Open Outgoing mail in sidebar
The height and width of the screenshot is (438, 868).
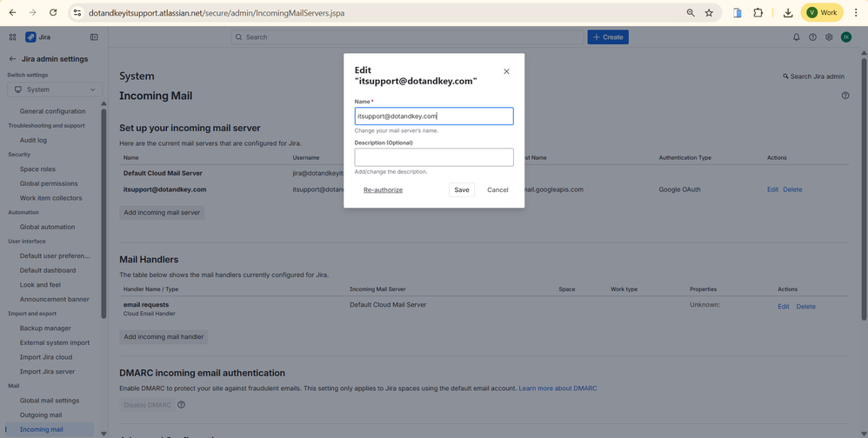(41, 415)
